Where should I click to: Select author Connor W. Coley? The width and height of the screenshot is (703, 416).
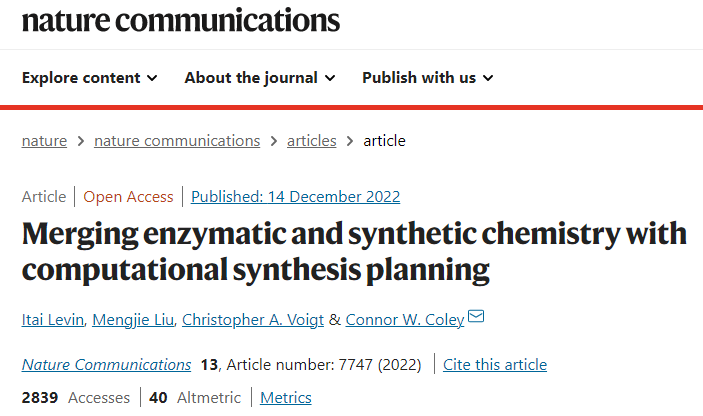pos(404,319)
